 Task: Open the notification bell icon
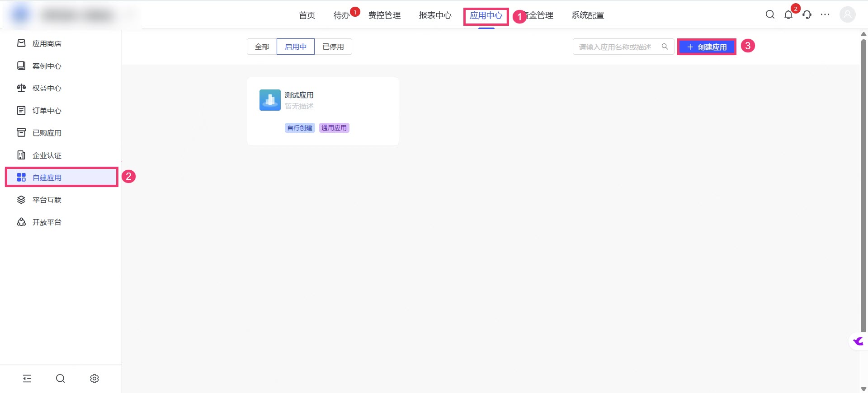(x=788, y=15)
